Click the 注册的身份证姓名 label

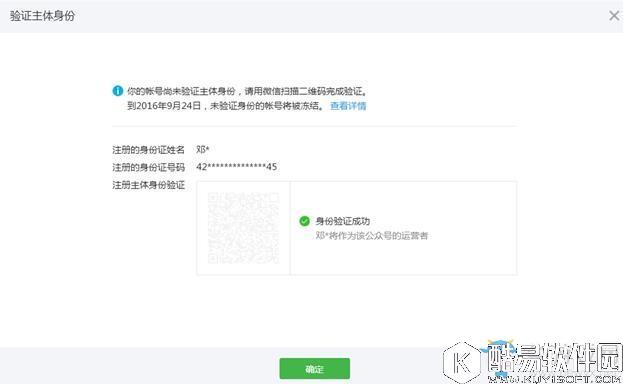coord(148,150)
